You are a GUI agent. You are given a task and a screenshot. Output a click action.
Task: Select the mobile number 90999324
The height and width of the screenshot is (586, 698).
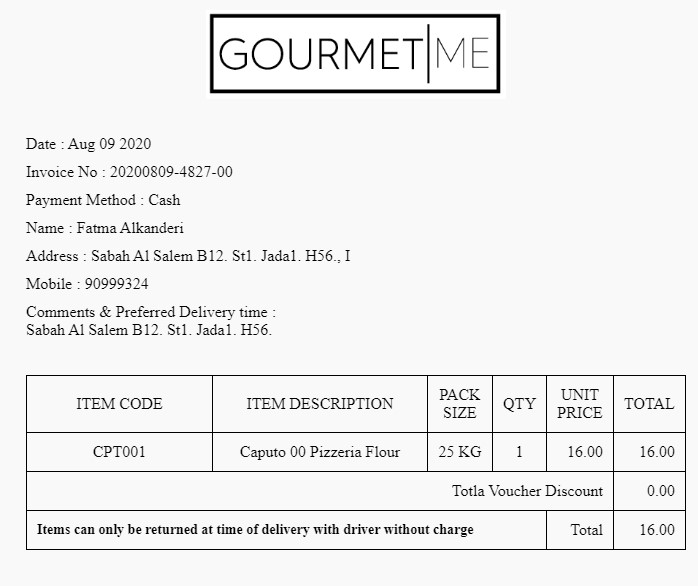click(x=116, y=284)
